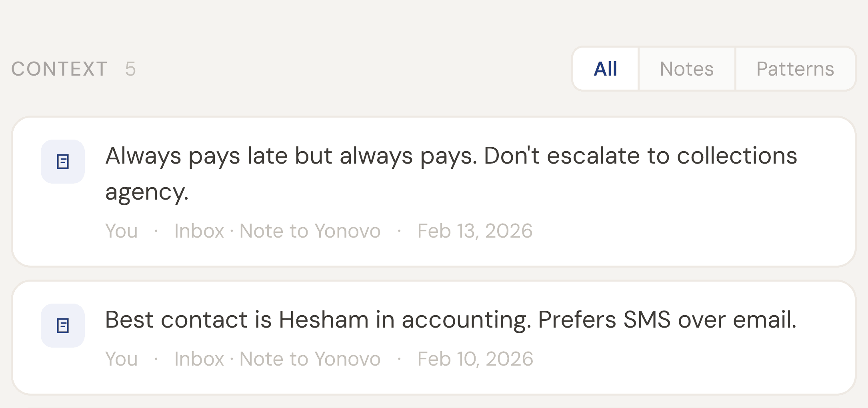Switch to the All tab
Viewport: 868px width, 408px height.
point(605,69)
